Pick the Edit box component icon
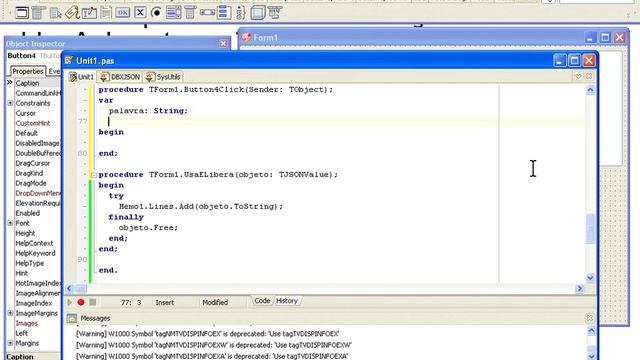Image resolution: width=640 pixels, height=360 pixels. click(x=89, y=13)
